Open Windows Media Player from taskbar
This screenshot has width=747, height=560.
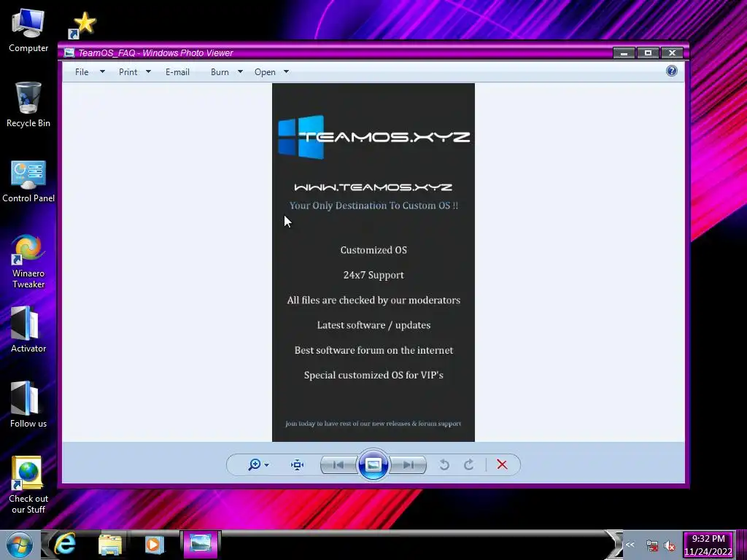(x=154, y=544)
